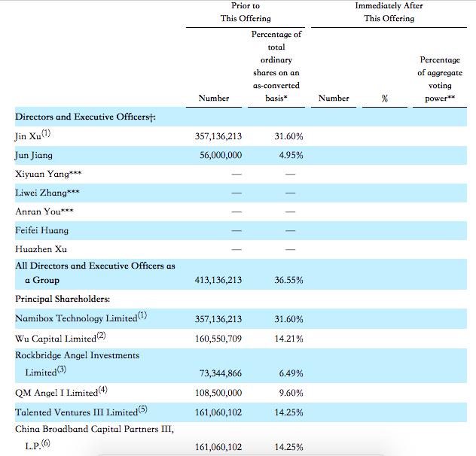
Task: Click 'Talented Ventures III Limited(5)' label
Action: click(x=81, y=411)
